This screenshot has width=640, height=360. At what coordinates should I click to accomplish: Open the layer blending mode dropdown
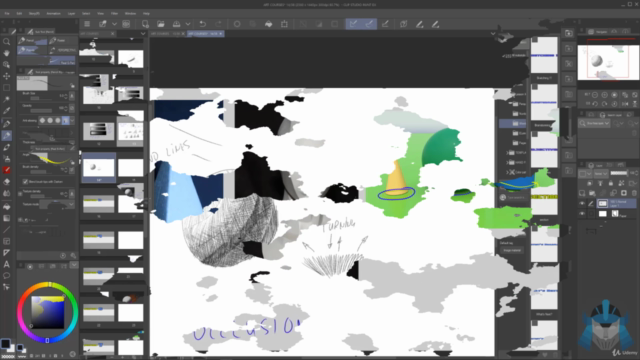point(600,173)
